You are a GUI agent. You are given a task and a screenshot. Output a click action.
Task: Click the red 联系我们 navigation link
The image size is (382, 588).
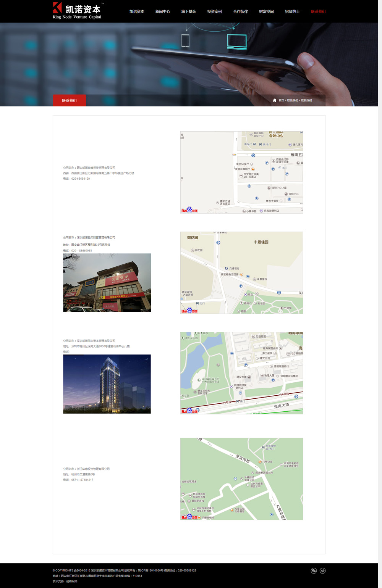click(x=318, y=11)
